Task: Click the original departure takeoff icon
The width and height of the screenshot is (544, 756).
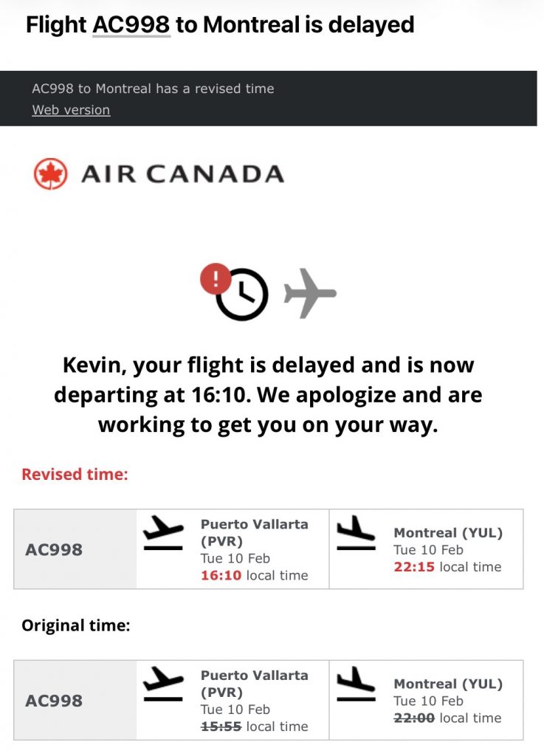Action: tap(162, 684)
